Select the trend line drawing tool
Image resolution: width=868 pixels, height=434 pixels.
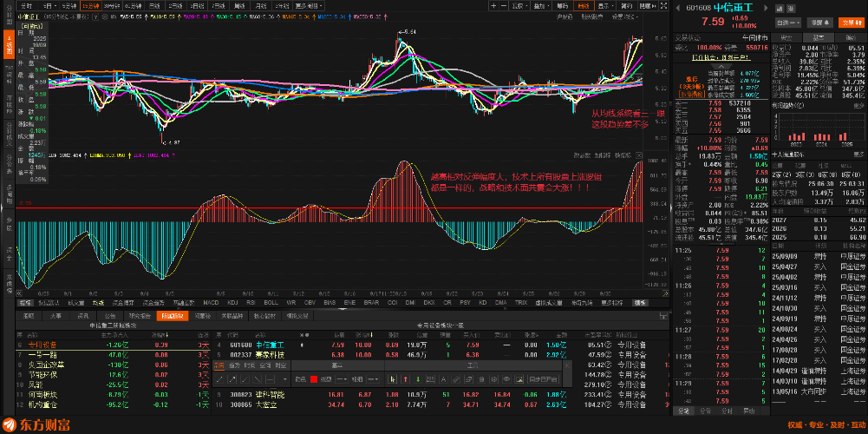tap(221, 379)
